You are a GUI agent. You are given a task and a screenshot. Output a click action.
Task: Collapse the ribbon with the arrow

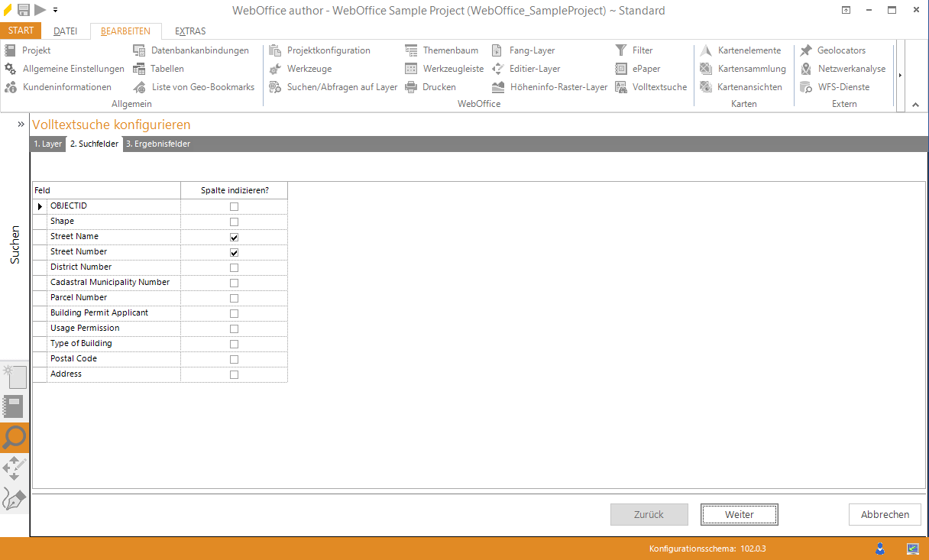pos(915,105)
